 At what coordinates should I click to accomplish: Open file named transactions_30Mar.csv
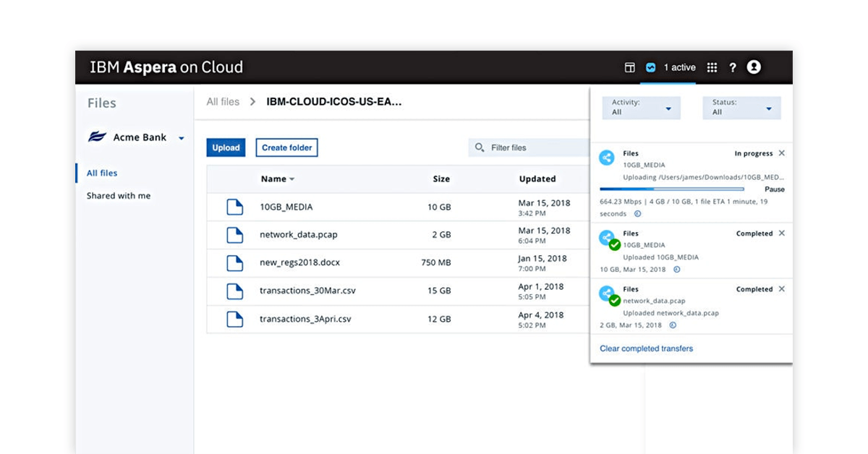[x=307, y=291]
